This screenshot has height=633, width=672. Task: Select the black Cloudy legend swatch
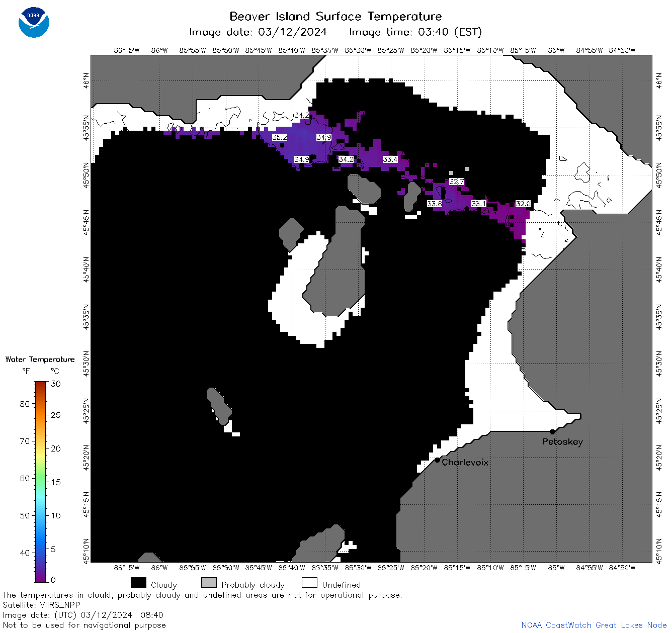[138, 583]
